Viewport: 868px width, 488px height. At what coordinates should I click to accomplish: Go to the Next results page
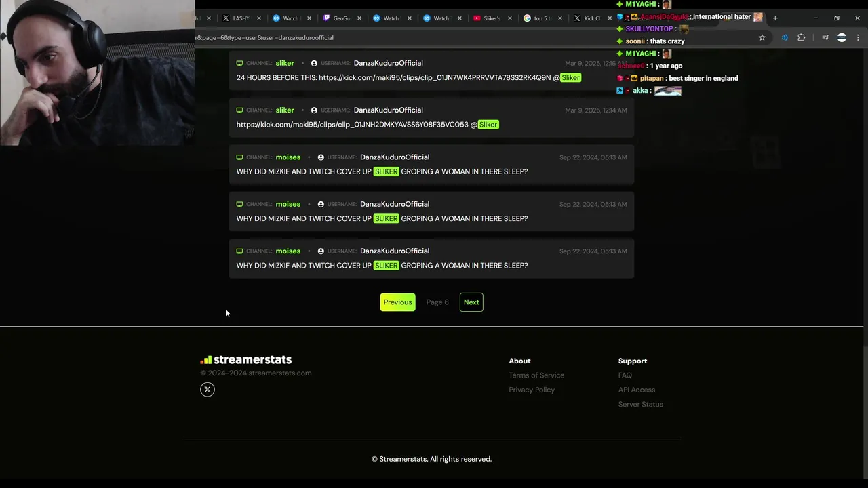(x=471, y=302)
